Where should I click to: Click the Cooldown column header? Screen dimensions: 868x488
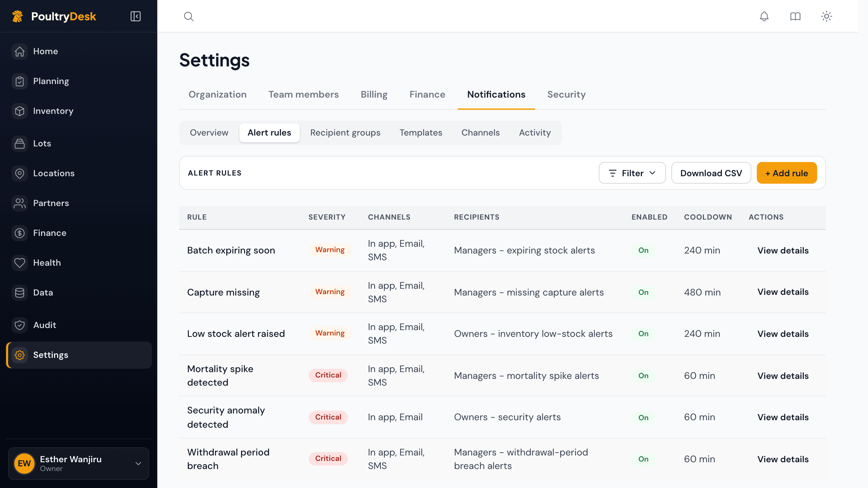(x=708, y=217)
